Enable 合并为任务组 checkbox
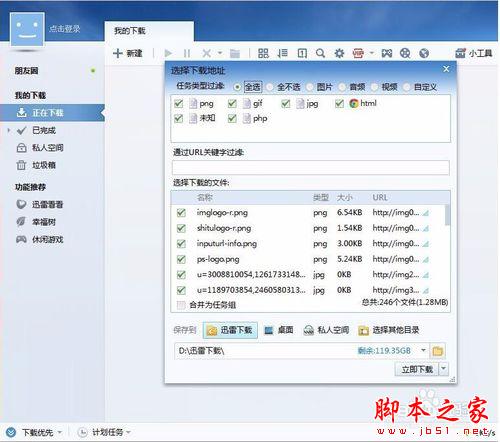This screenshot has width=500, height=442. pyautogui.click(x=181, y=305)
